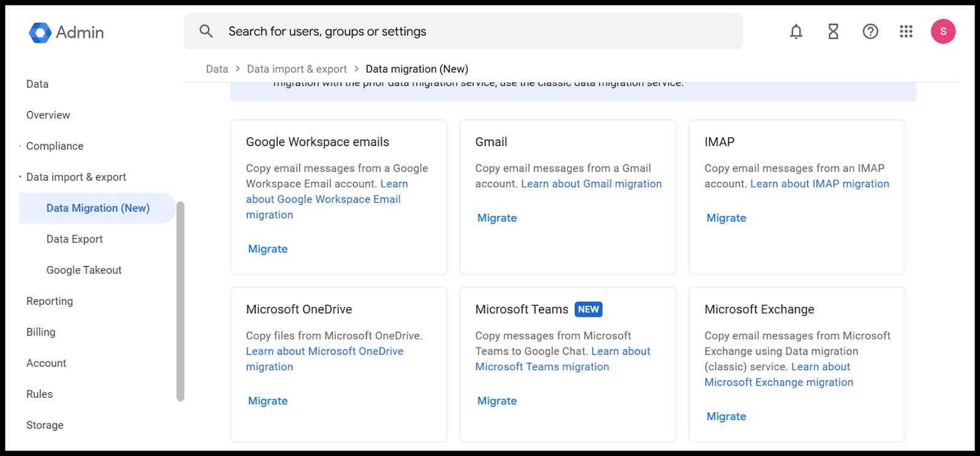This screenshot has width=980, height=456.
Task: Click the search magnifier icon
Action: (206, 31)
